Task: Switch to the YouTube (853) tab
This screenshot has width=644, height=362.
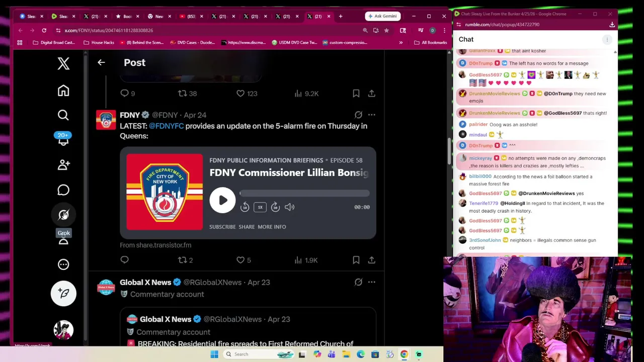Action: click(191, 16)
